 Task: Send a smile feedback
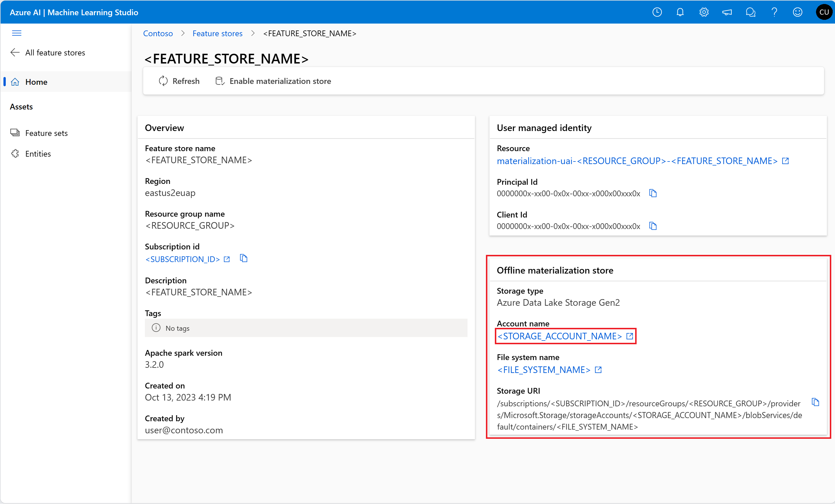click(x=797, y=13)
